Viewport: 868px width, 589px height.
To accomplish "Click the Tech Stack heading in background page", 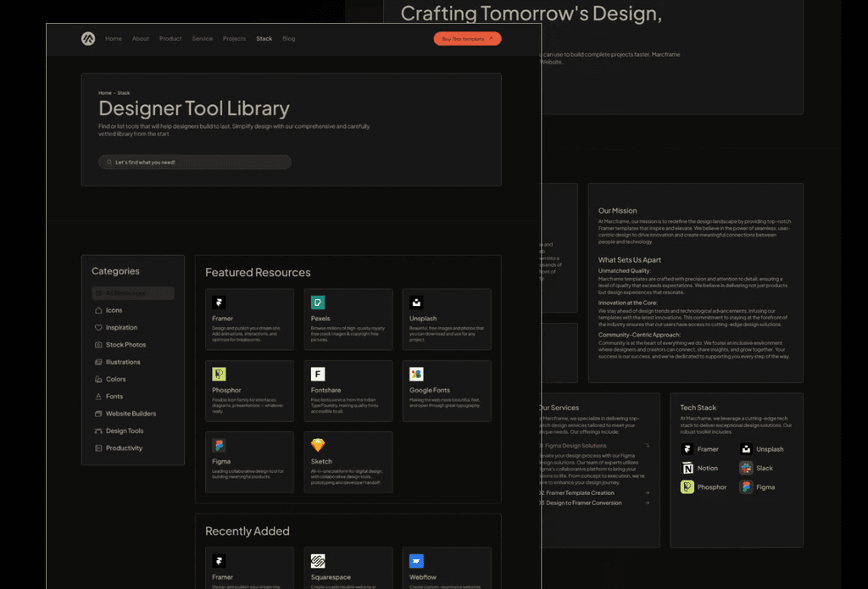I will click(698, 408).
